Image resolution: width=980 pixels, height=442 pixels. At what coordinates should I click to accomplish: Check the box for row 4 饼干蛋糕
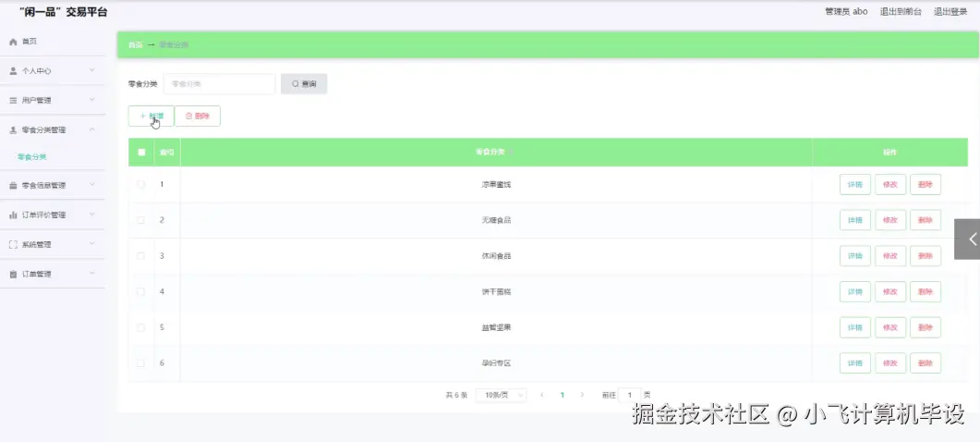141,291
